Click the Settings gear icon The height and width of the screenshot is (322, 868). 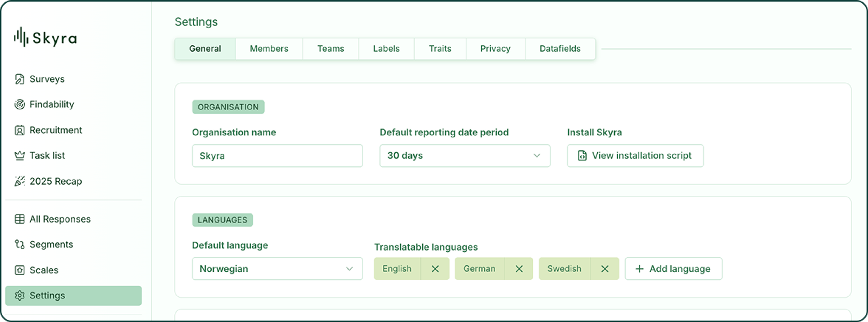point(19,295)
